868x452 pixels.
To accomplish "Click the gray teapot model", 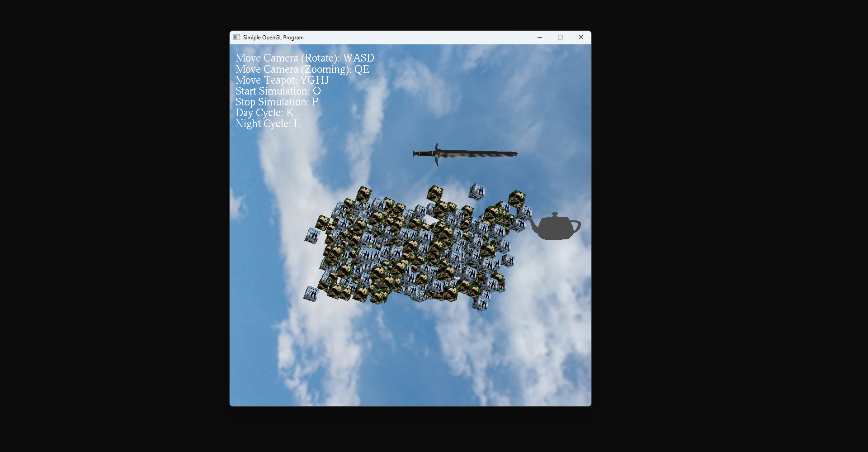I will pyautogui.click(x=555, y=226).
